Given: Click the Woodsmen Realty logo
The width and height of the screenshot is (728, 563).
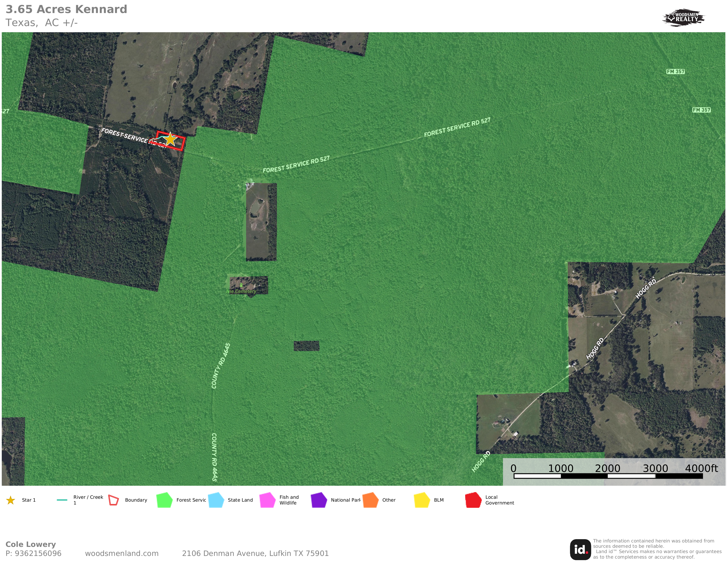Looking at the screenshot, I should [x=683, y=17].
